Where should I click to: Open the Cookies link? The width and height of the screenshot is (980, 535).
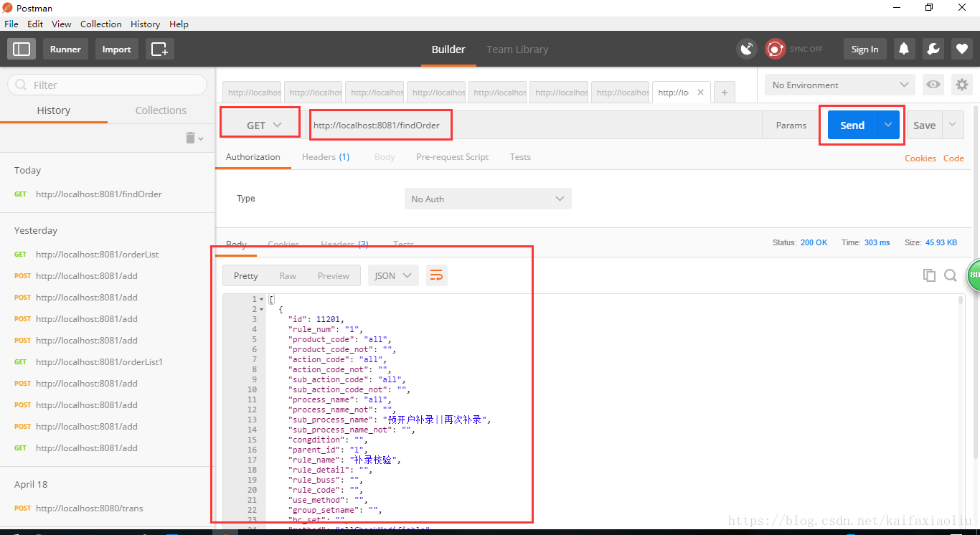pos(920,158)
